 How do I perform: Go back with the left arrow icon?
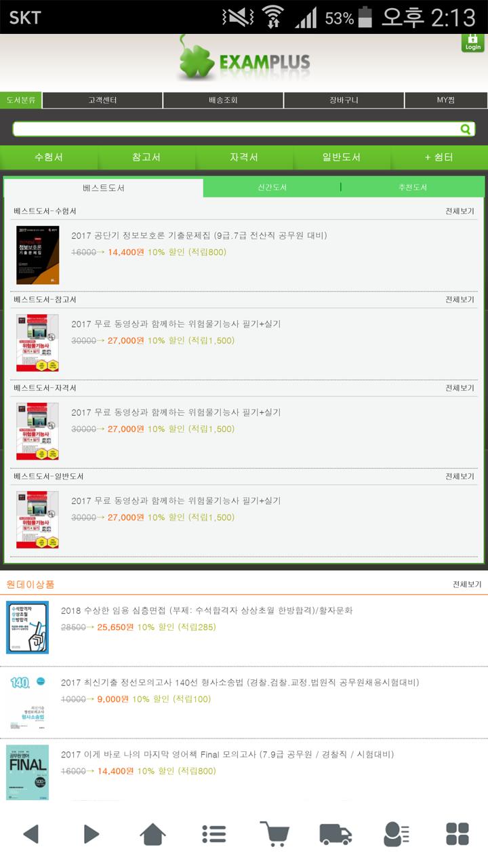pos(30,834)
